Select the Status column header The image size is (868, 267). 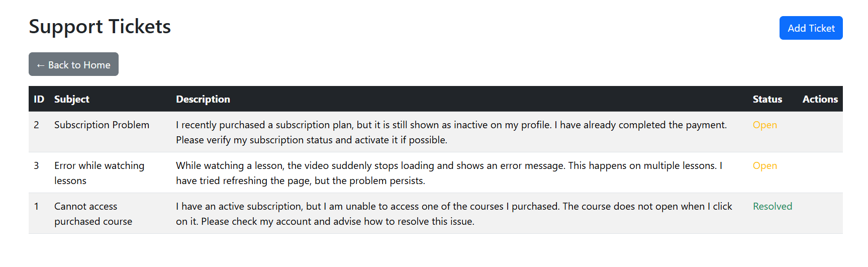(767, 99)
